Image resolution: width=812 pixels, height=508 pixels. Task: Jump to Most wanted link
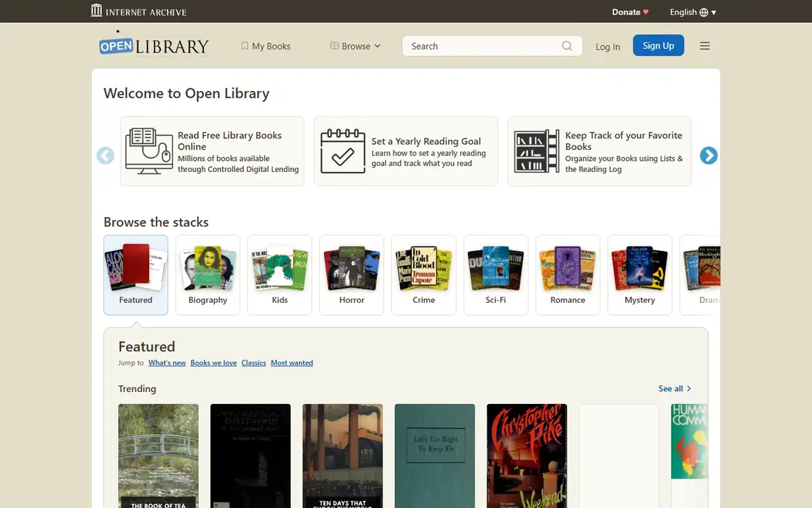[292, 363]
